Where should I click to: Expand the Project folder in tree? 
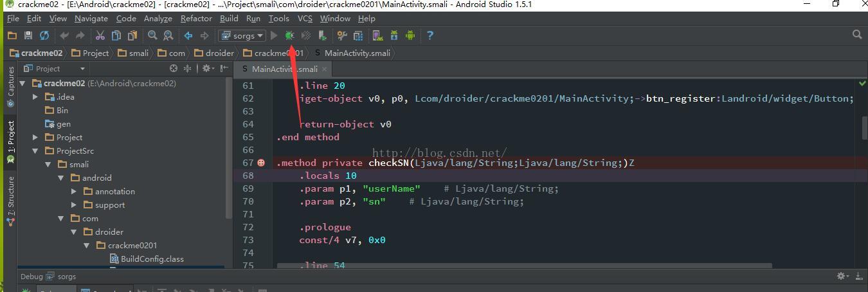pyautogui.click(x=35, y=137)
